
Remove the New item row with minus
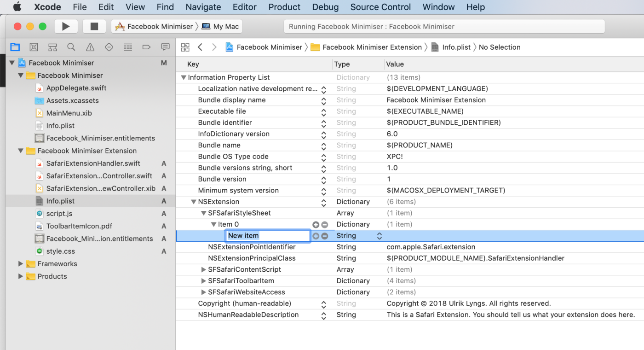click(325, 236)
